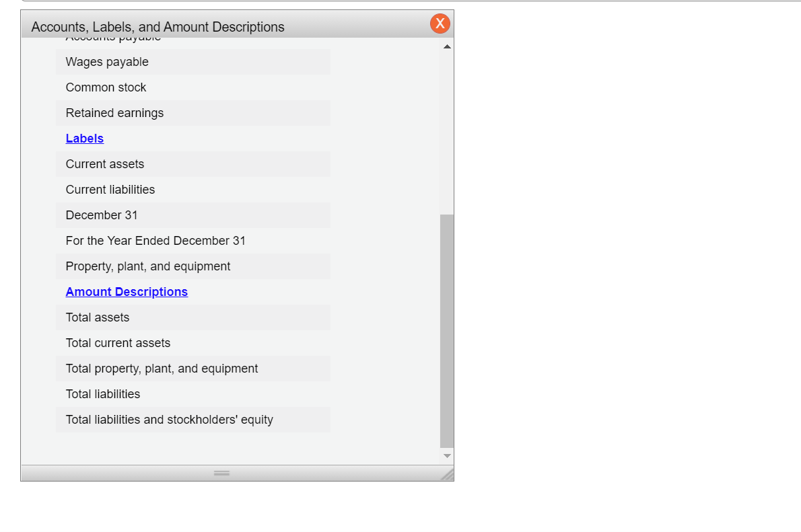Open the Labels link

coord(85,139)
